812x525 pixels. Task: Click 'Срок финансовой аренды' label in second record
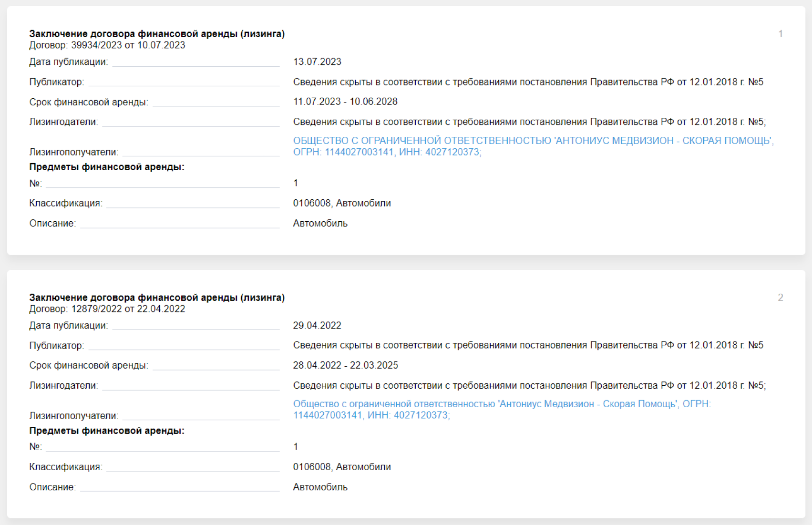tap(89, 365)
